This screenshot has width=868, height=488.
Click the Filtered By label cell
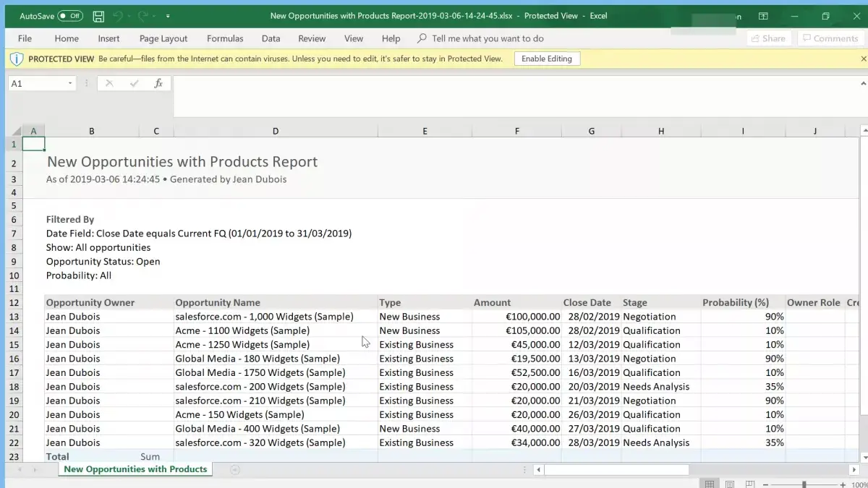[x=70, y=219]
